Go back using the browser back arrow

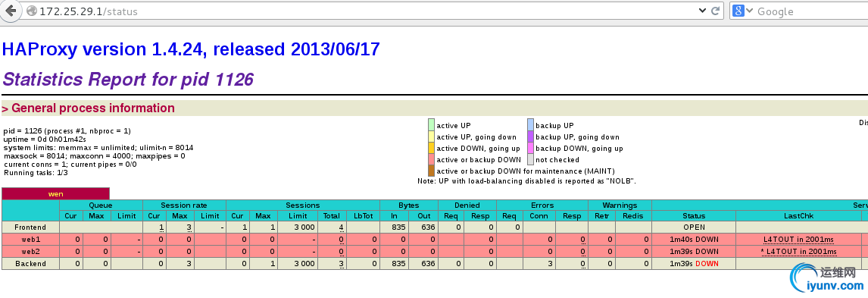[x=10, y=11]
